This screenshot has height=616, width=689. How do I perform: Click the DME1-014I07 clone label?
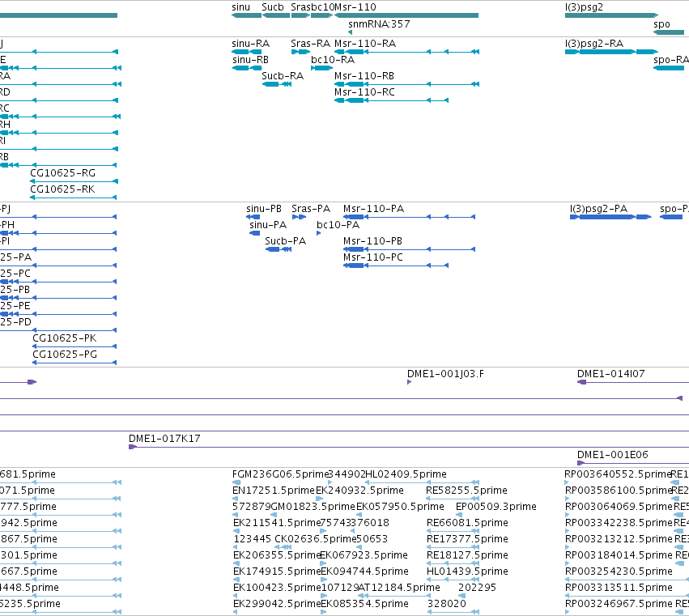(x=610, y=374)
